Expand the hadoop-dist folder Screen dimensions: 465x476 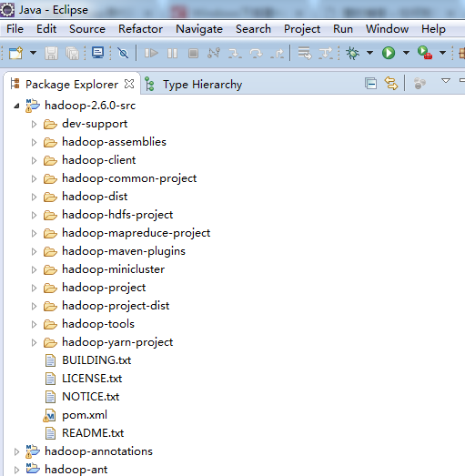point(34,197)
